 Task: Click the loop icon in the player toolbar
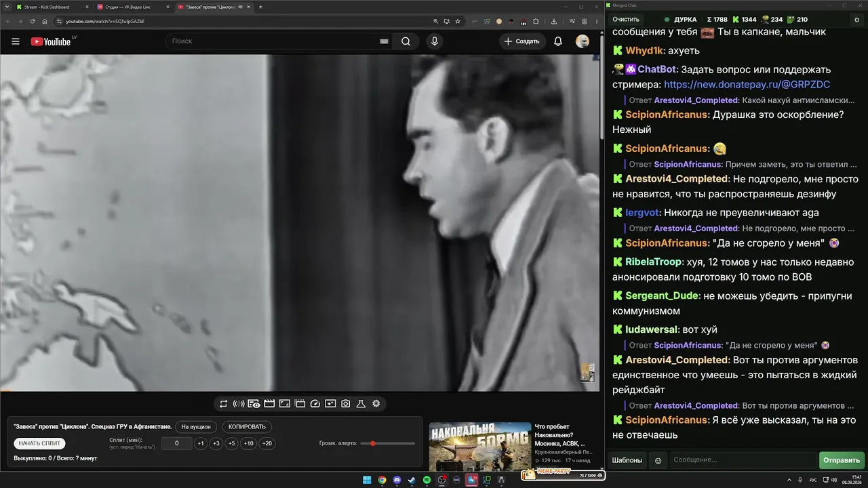click(x=223, y=404)
